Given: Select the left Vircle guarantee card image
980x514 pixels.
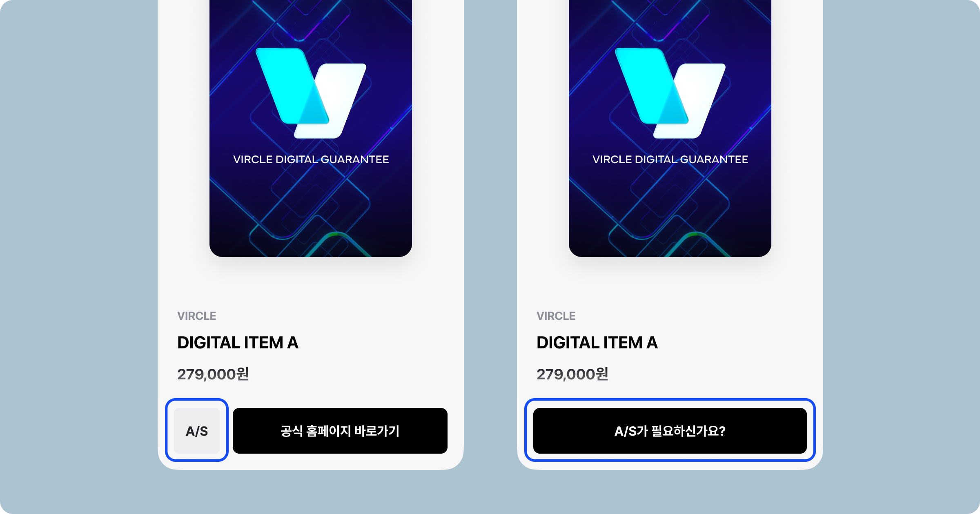Looking at the screenshot, I should point(311,128).
